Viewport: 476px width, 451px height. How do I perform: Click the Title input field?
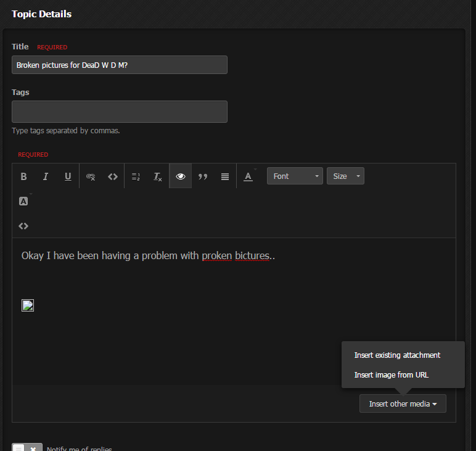[x=120, y=65]
